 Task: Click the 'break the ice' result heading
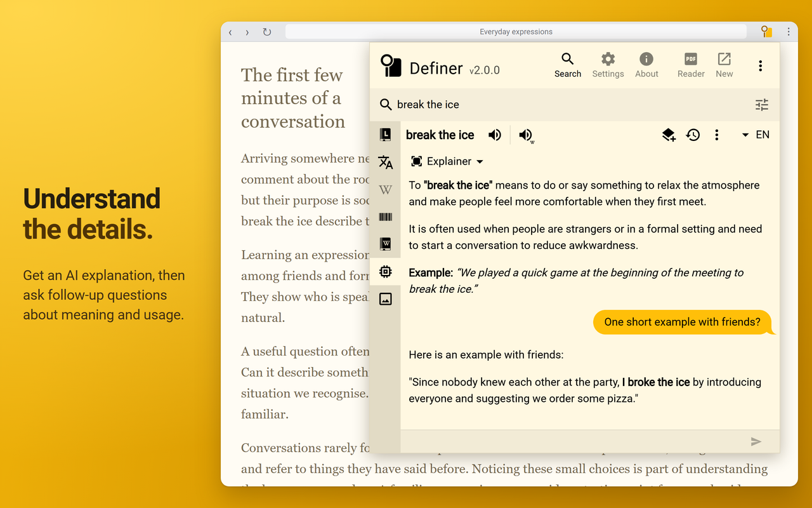pos(440,135)
